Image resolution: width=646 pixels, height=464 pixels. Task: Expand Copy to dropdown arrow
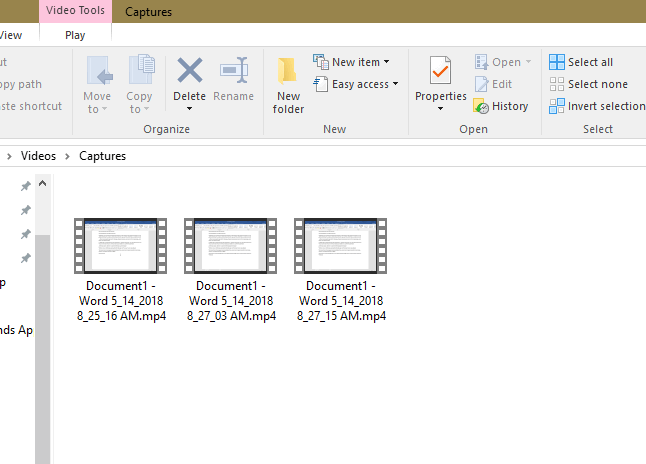pyautogui.click(x=146, y=109)
